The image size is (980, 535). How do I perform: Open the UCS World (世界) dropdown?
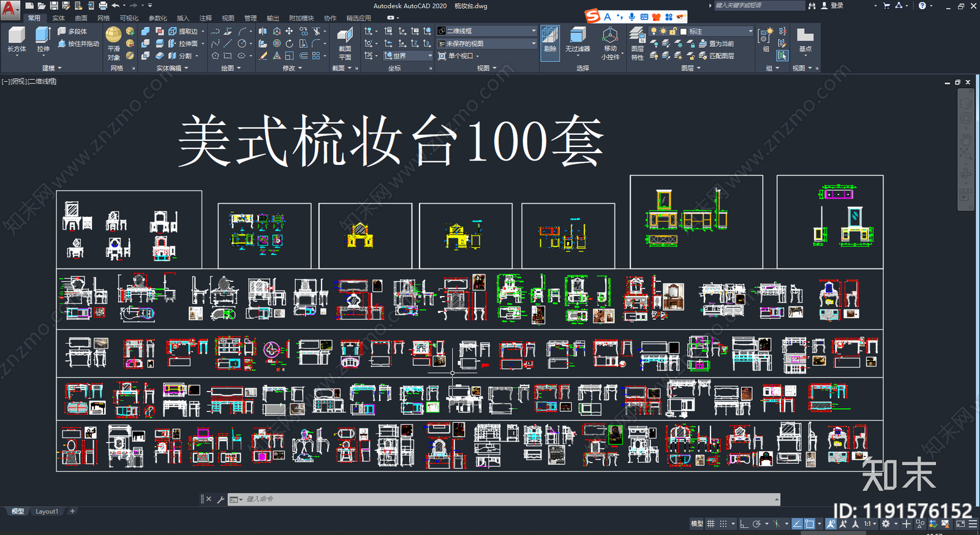click(408, 56)
